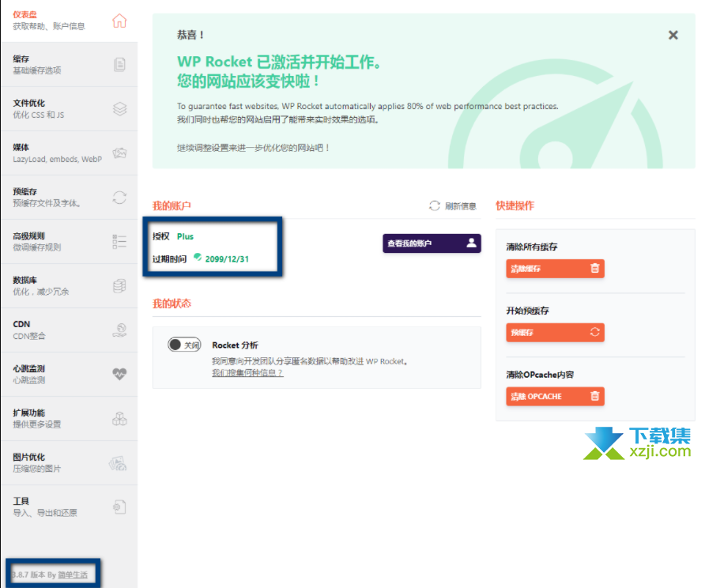
Task: Open the 扩展功能 tab
Action: (70, 419)
